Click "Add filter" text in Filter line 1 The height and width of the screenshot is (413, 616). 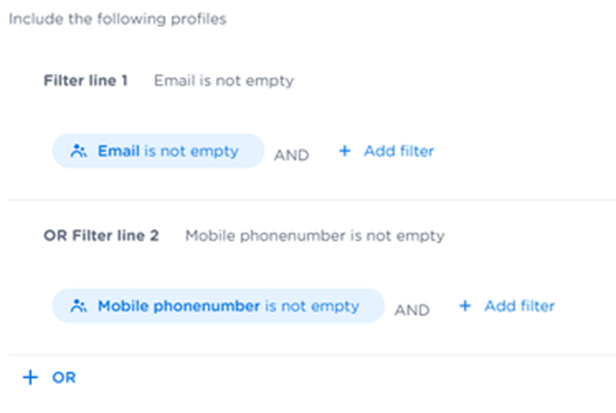[x=399, y=152]
